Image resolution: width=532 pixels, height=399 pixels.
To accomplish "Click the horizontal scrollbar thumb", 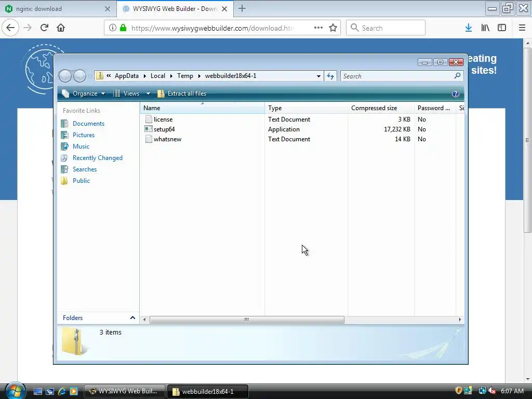I will pos(247,320).
